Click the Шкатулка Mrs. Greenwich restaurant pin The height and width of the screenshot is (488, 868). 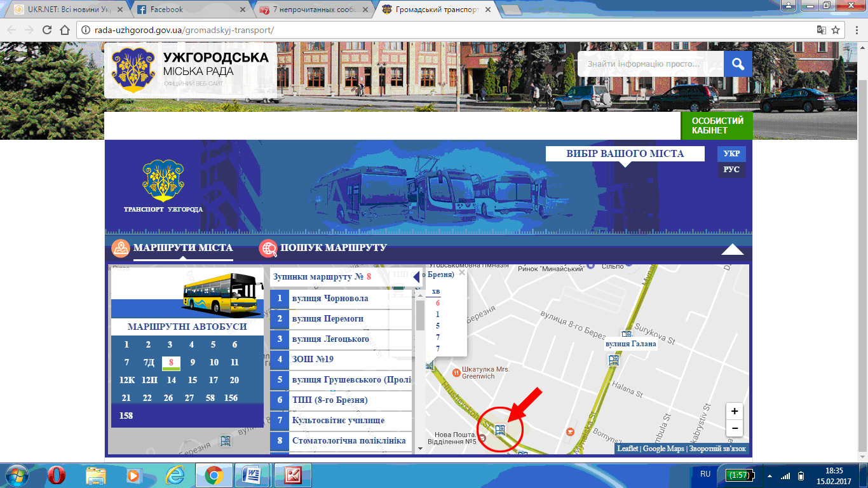(x=456, y=372)
